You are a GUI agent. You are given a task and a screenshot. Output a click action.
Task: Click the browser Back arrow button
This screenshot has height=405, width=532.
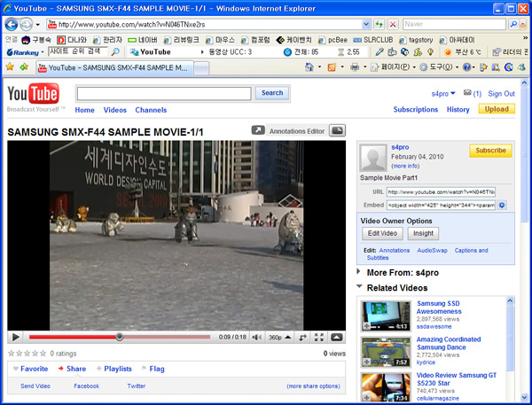[x=12, y=25]
